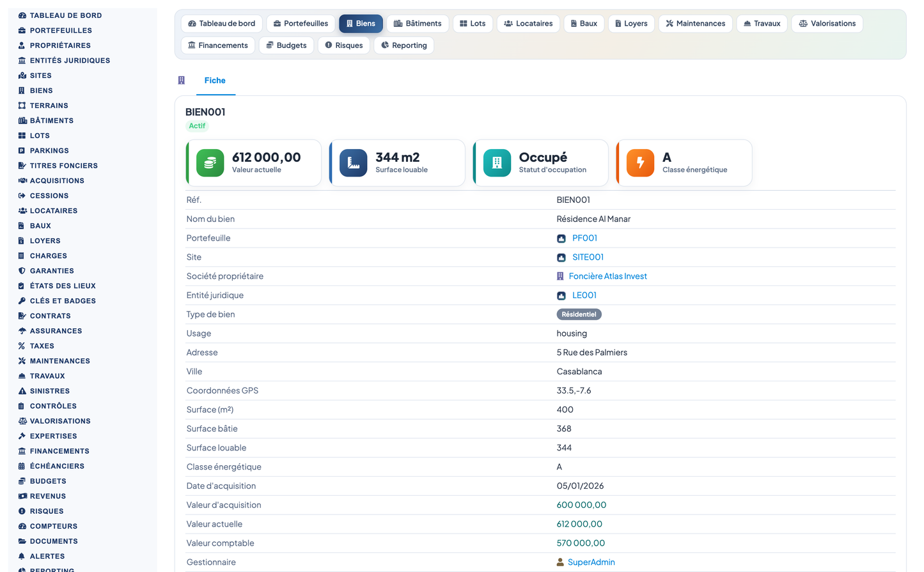Image resolution: width=924 pixels, height=572 pixels.
Task: Select Locataires in the left sidebar
Action: tap(54, 211)
